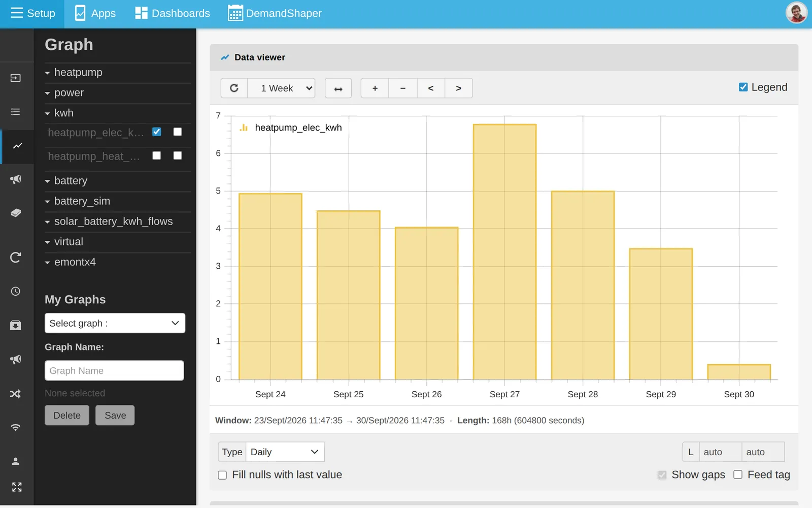Toggle the Legend checkbox
812x508 pixels.
743,87
